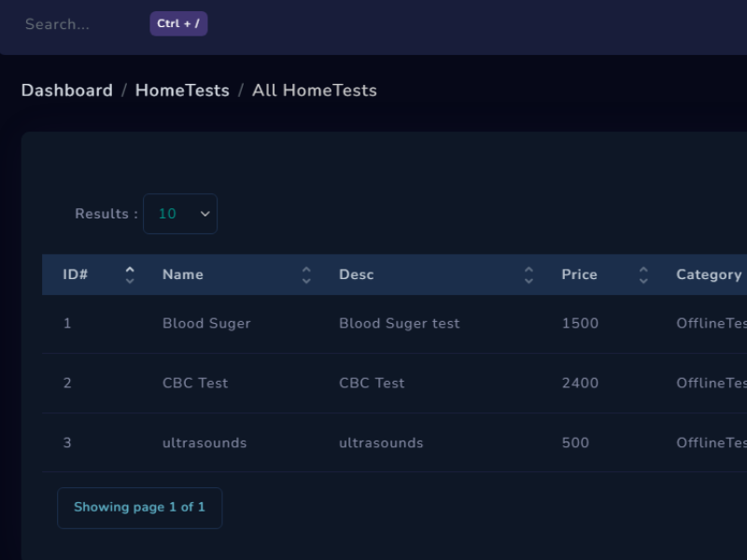Click the ID# column sort arrows
The height and width of the screenshot is (560, 747).
click(130, 274)
